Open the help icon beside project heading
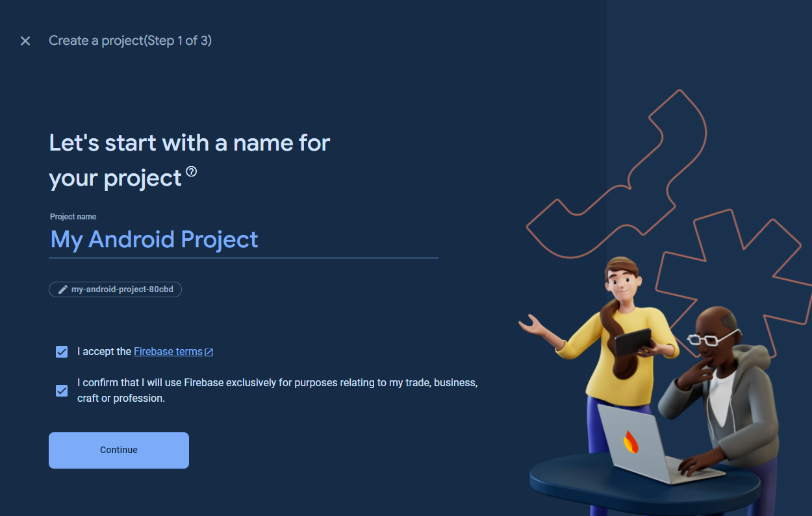812x516 pixels. point(191,171)
